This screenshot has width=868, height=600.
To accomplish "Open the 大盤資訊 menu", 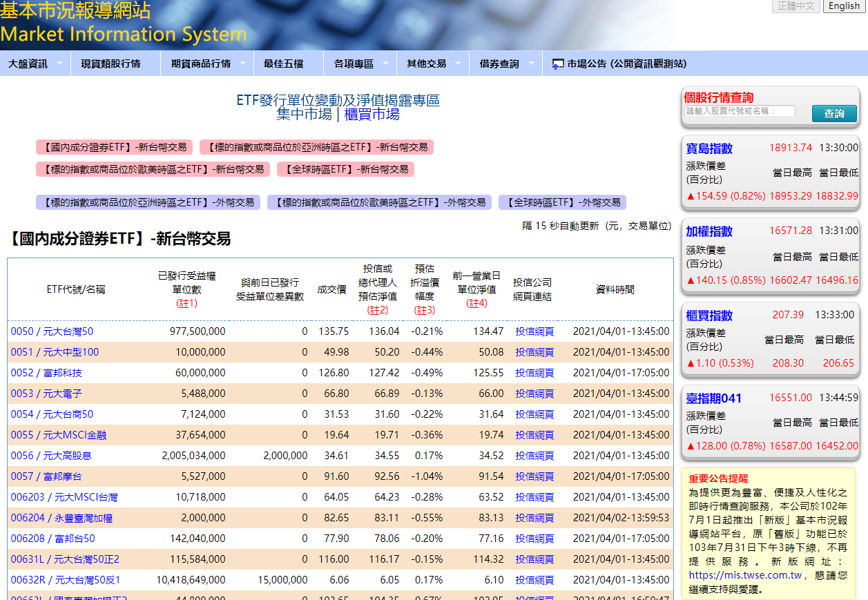I will (x=28, y=64).
